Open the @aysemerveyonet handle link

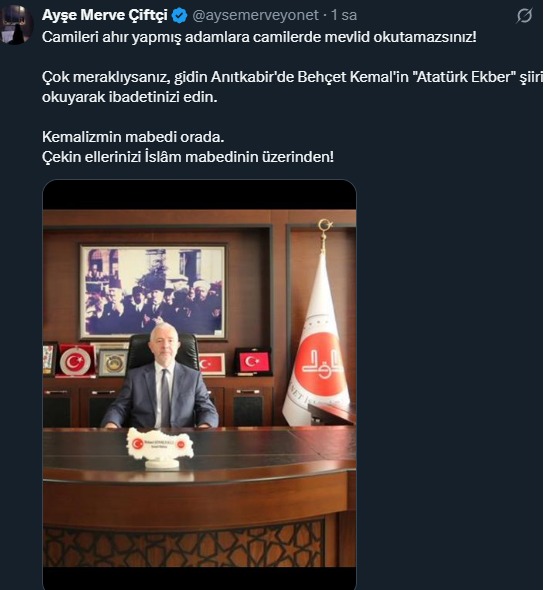pos(255,15)
